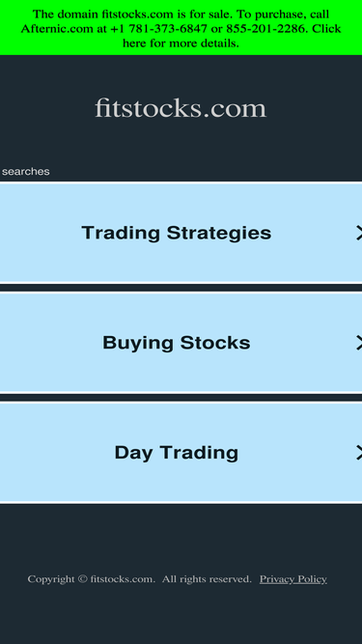
Task: Click the "searches" label above results
Action: pos(25,172)
